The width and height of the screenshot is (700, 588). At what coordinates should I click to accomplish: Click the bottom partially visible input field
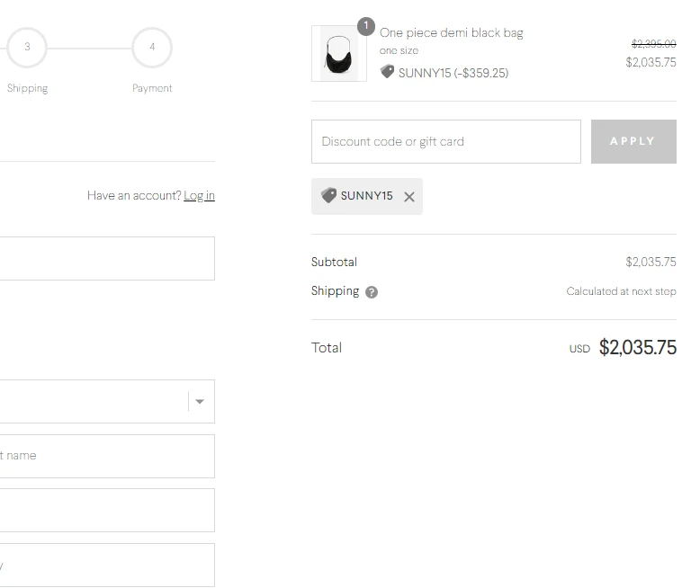click(x=107, y=566)
